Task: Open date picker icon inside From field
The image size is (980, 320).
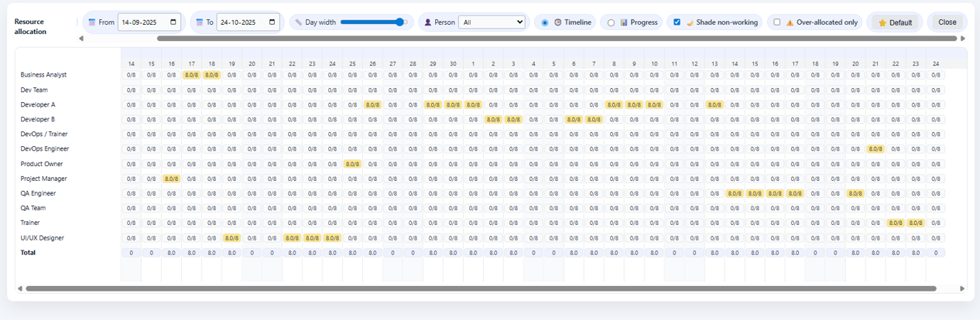Action: [173, 22]
